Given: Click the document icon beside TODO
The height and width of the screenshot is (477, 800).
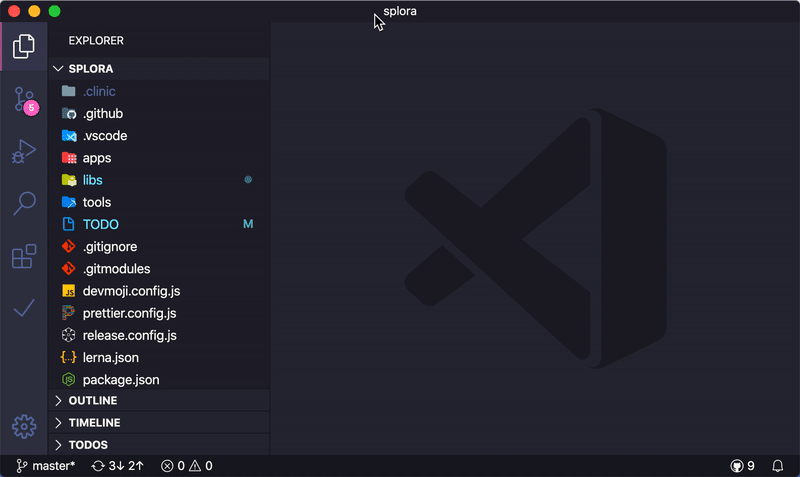Looking at the screenshot, I should point(68,224).
